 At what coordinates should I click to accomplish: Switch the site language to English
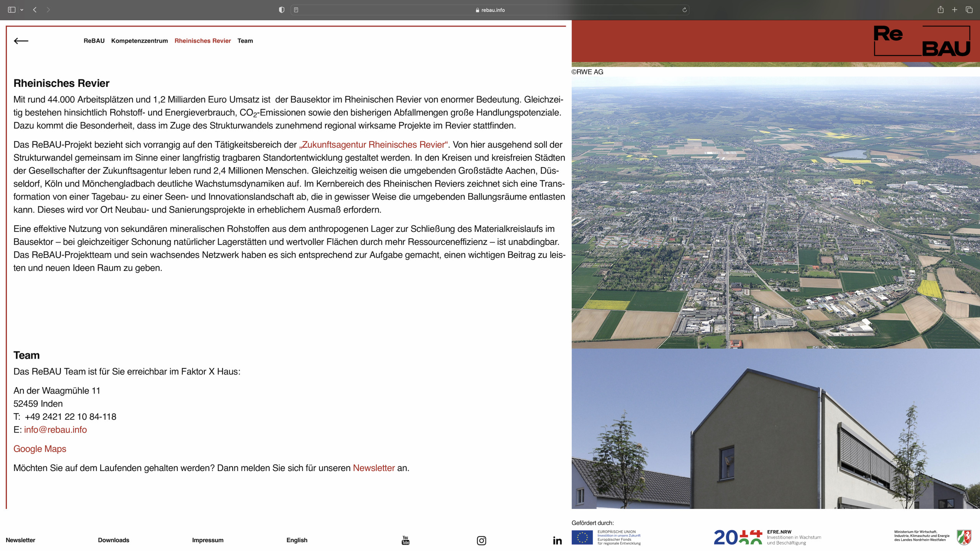(297, 540)
